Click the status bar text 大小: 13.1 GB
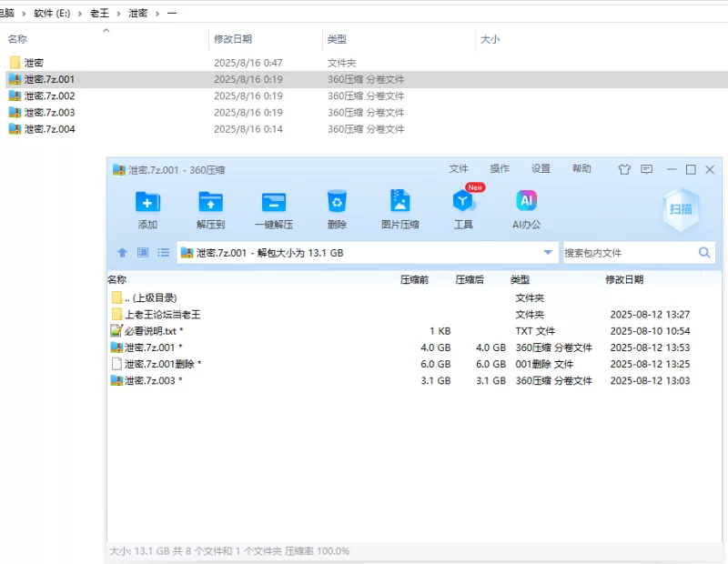This screenshot has width=728, height=564. click(x=139, y=551)
